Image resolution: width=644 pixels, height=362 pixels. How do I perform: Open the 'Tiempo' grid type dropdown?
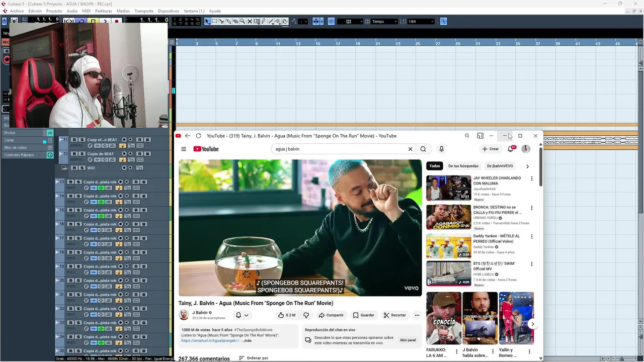point(384,22)
